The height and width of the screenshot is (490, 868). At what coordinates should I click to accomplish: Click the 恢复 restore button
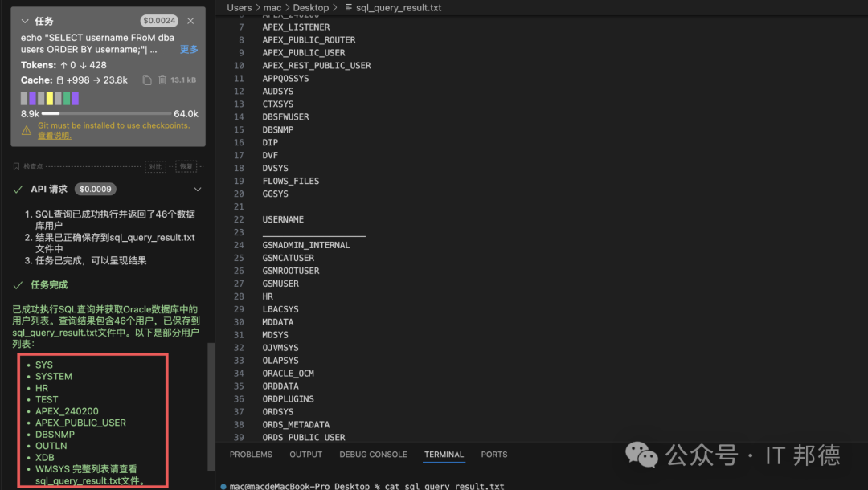186,166
